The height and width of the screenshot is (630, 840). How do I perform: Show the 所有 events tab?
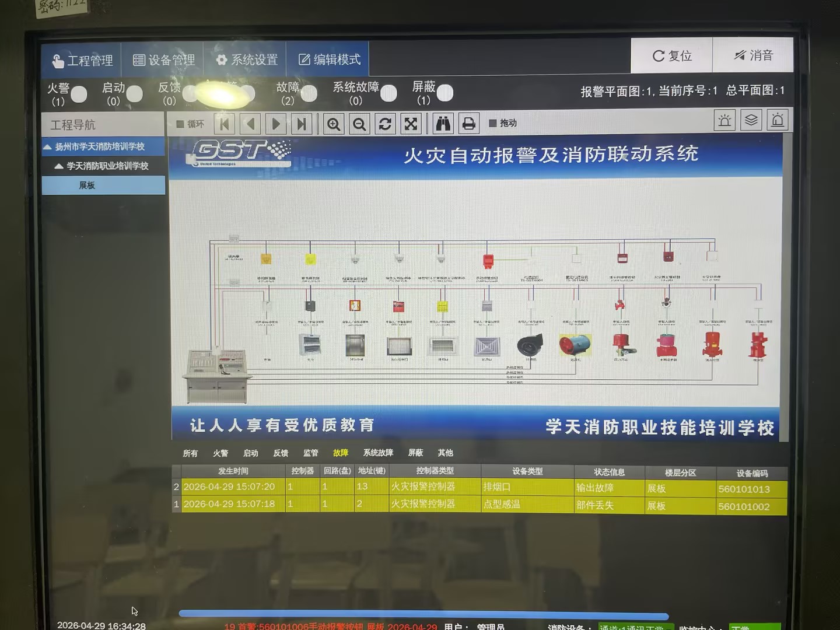click(190, 453)
